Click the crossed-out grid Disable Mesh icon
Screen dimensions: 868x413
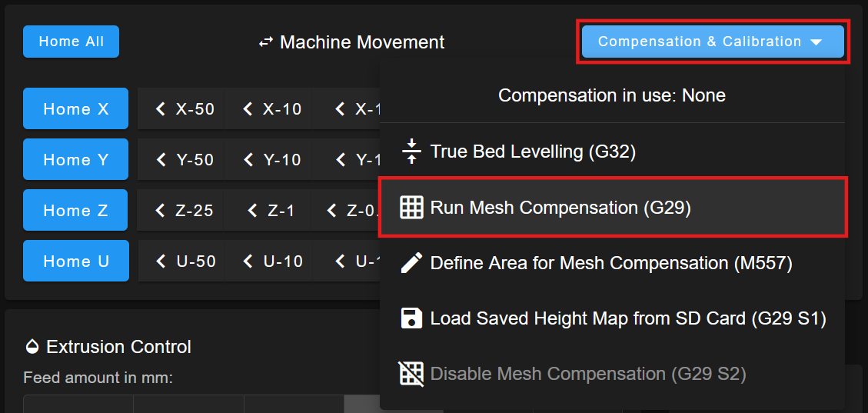tap(411, 374)
